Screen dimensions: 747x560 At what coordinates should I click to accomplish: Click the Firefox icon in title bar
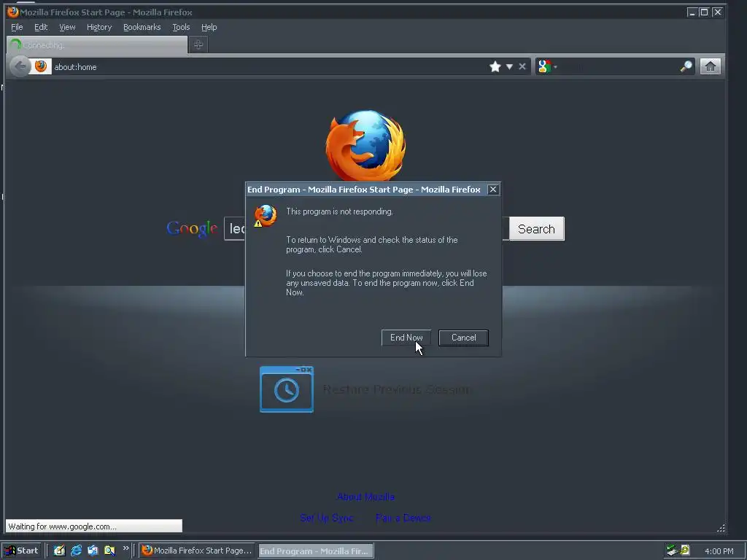click(x=13, y=12)
